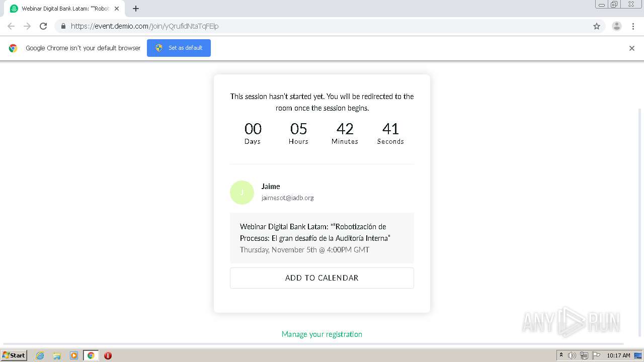Close the Webinar Digital Bank Latam tab
Screen dimensions: 644x362
(x=117, y=9)
